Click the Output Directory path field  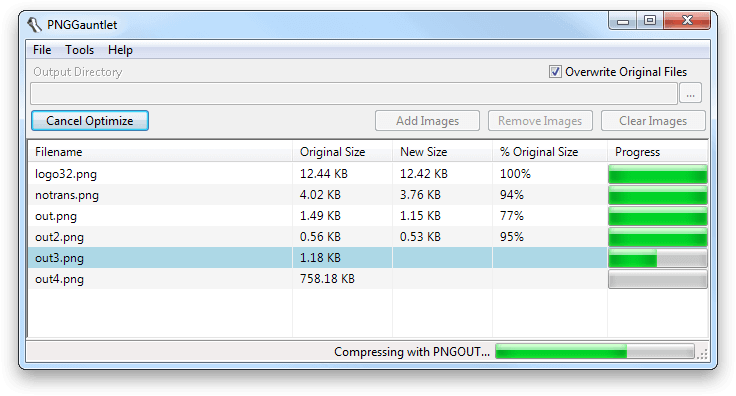(x=354, y=93)
